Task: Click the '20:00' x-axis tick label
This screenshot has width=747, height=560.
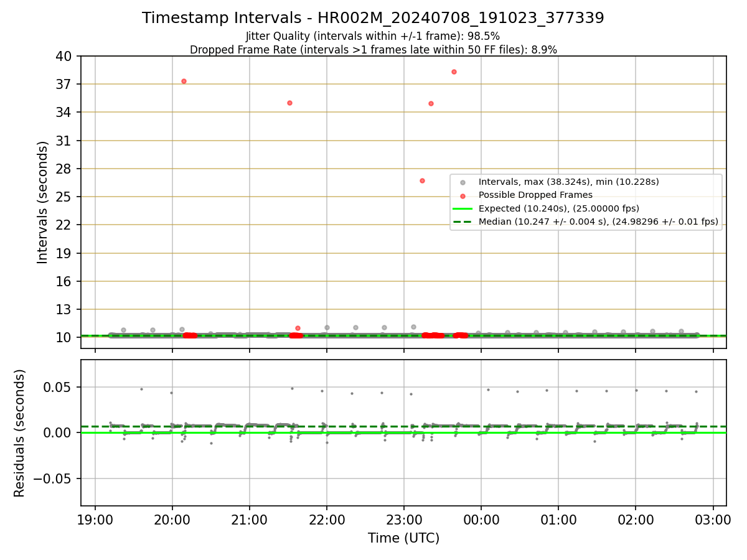Action: click(x=172, y=520)
